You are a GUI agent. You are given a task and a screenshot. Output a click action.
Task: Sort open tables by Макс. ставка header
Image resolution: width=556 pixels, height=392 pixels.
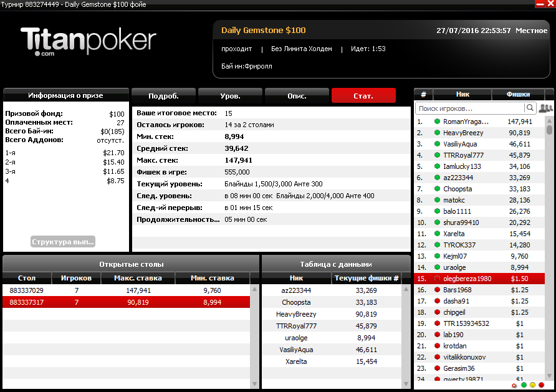(x=138, y=278)
